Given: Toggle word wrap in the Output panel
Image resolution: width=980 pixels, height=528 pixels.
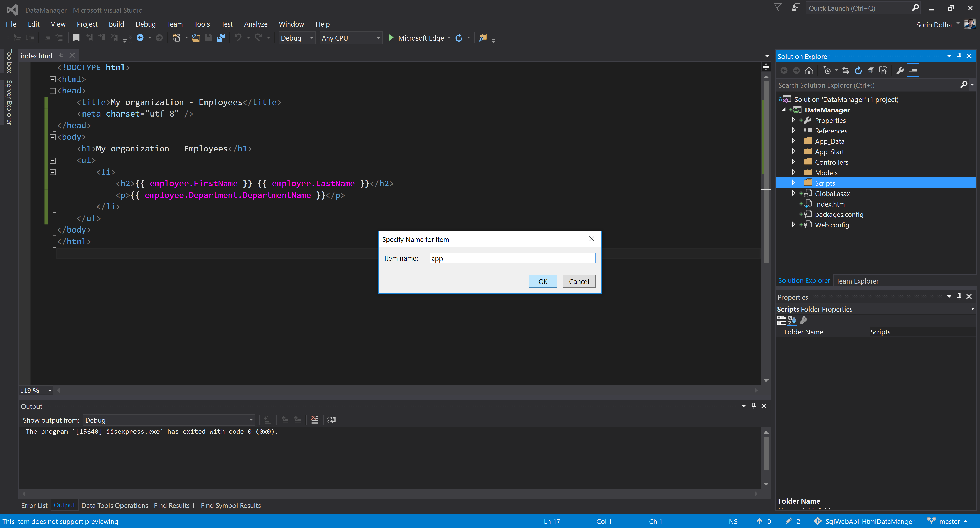Looking at the screenshot, I should 331,420.
